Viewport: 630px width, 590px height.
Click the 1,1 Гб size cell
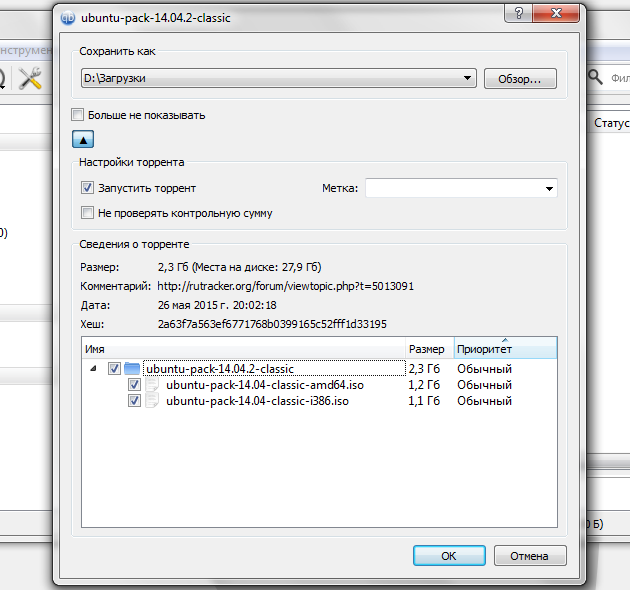pyautogui.click(x=424, y=401)
